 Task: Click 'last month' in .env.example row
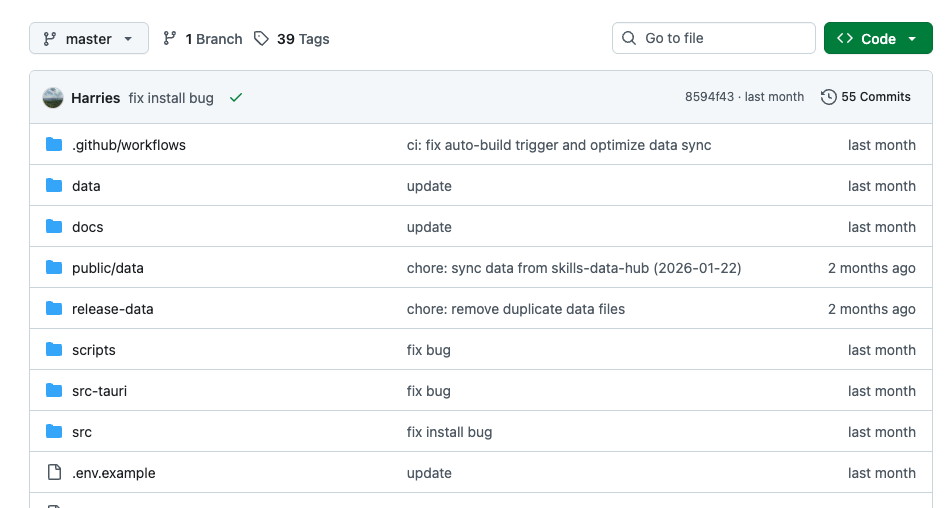click(882, 473)
